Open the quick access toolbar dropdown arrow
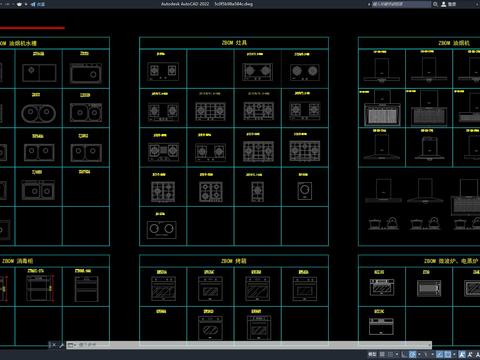Image resolution: width=480 pixels, height=360 pixels. pyautogui.click(x=26, y=4)
